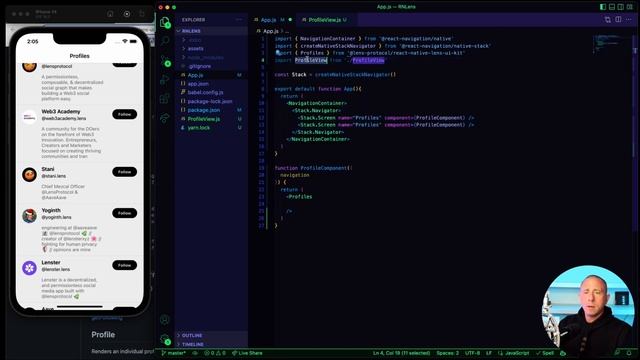Screen dimensions: 640x360
Task: Click the notifications bell in status bar
Action: [x=629, y=353]
